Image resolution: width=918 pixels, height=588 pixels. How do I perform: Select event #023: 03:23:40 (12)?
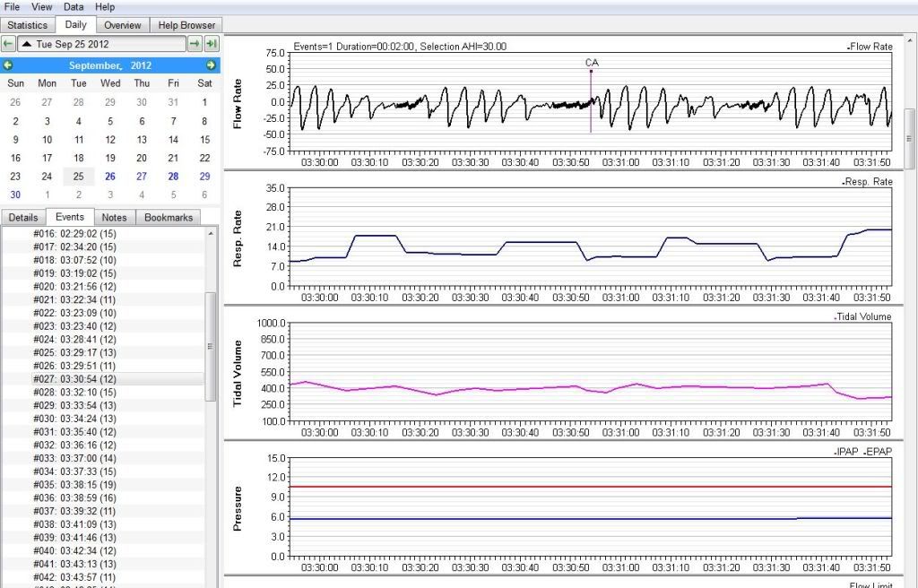(75, 326)
